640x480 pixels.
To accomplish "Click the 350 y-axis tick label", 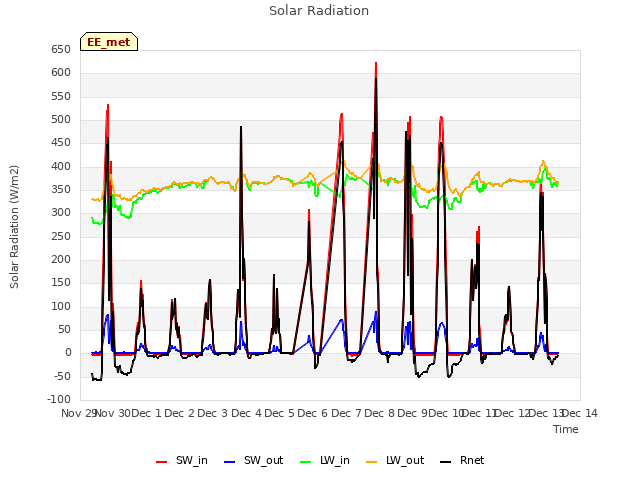I will point(61,190).
